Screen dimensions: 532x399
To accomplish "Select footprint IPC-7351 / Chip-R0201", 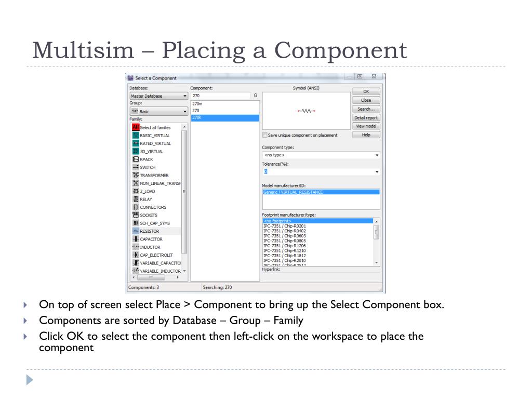I will (318, 226).
